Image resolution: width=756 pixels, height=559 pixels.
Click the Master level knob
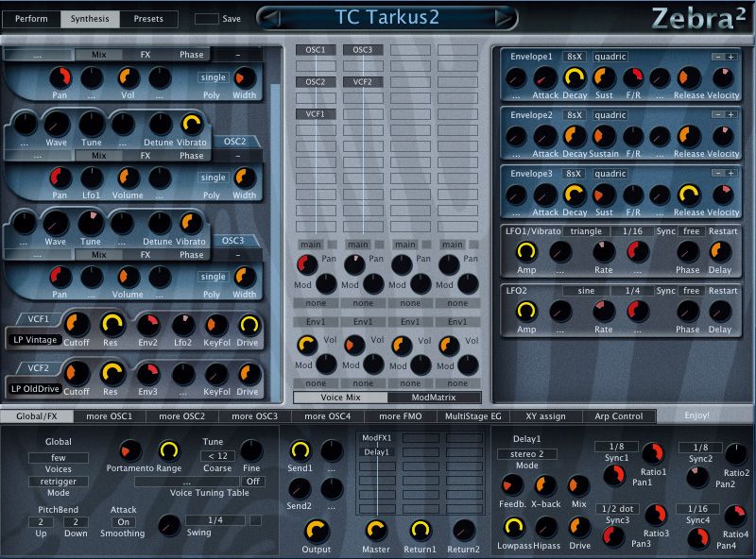click(376, 530)
